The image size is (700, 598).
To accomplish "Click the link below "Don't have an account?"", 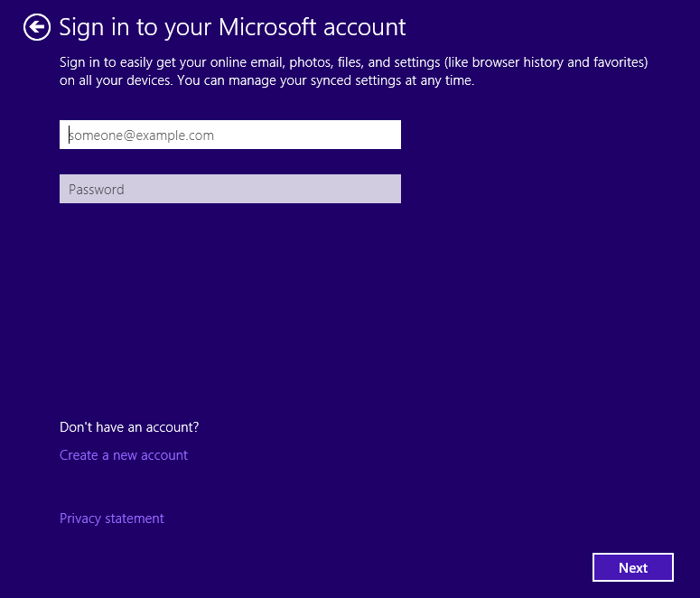I will pos(124,455).
